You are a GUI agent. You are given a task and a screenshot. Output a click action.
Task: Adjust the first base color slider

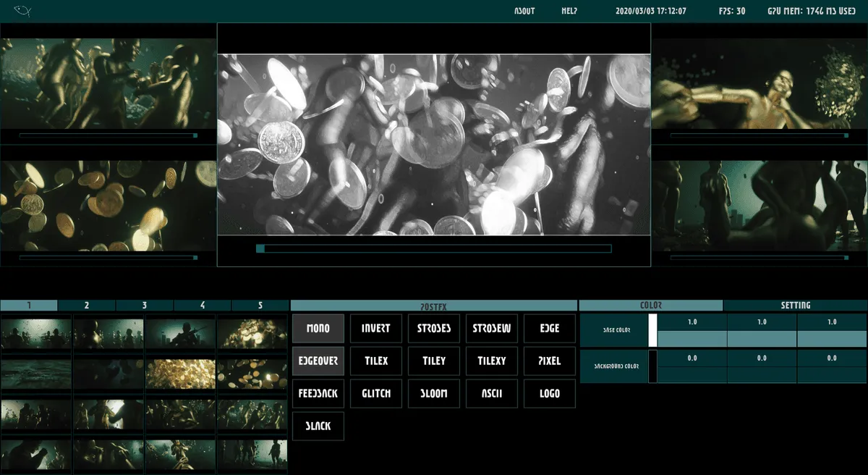pos(692,338)
